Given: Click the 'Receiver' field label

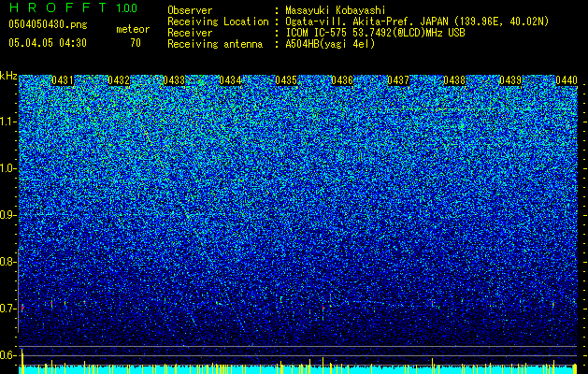Looking at the screenshot, I should coord(190,33).
